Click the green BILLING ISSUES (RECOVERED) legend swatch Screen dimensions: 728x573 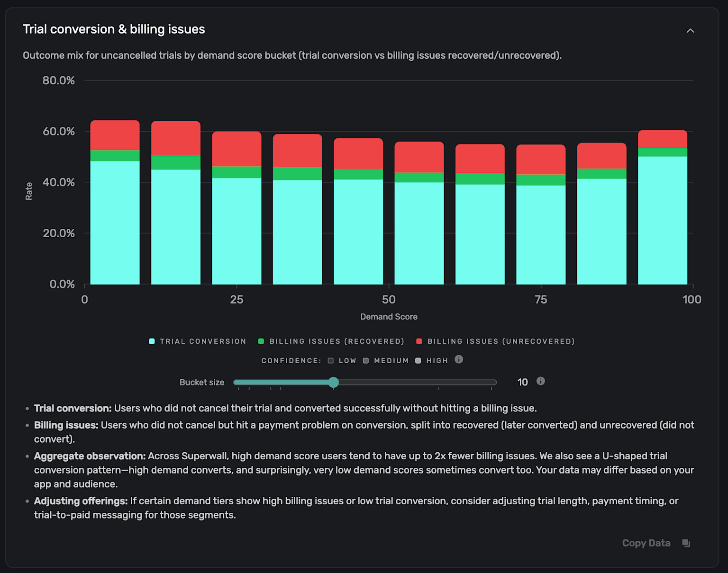pos(262,341)
